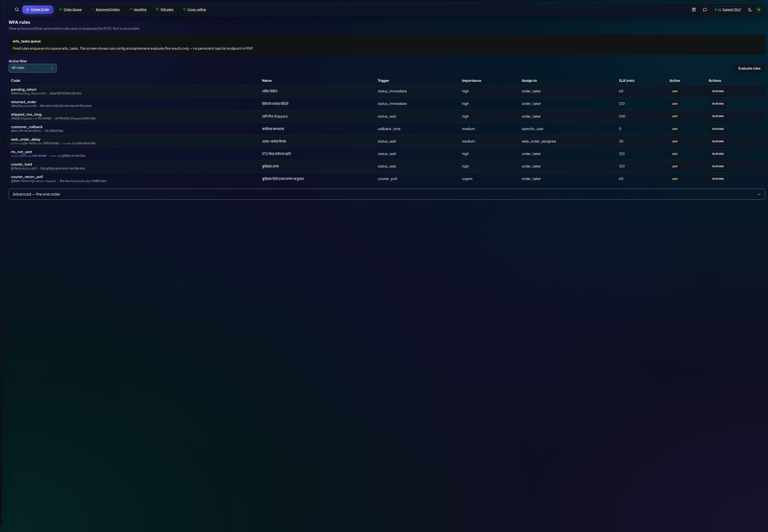Click the Assign to column header
The height and width of the screenshot is (532, 768).
529,81
